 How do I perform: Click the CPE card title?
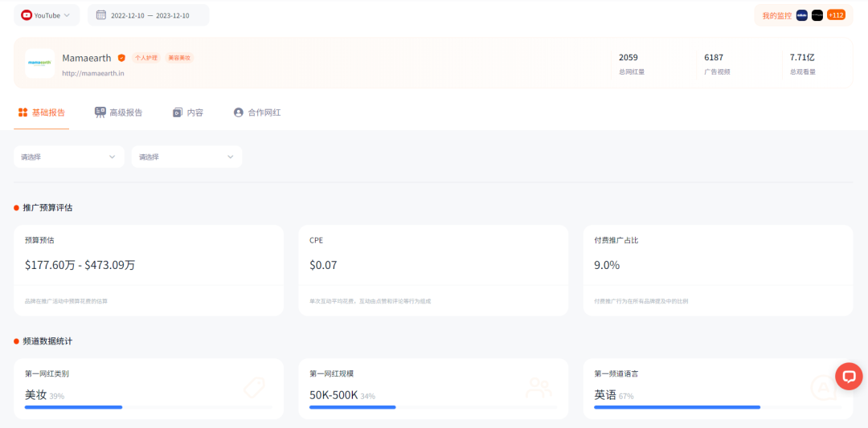coord(316,241)
